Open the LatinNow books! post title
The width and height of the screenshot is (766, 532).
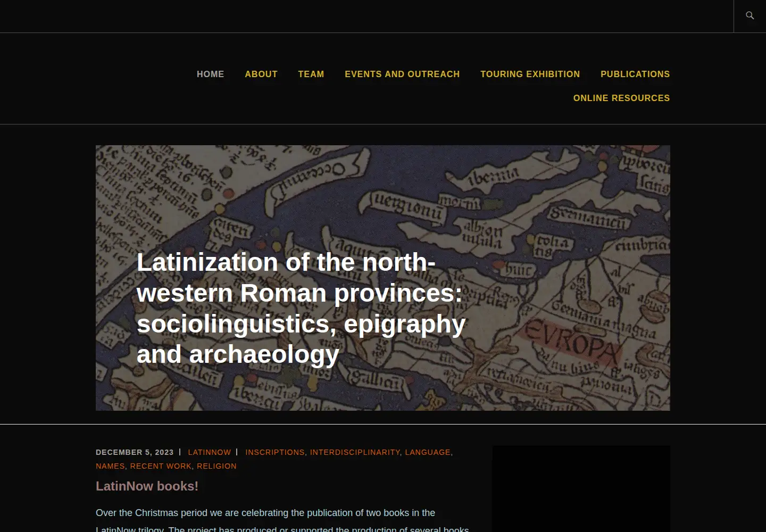coord(147,486)
